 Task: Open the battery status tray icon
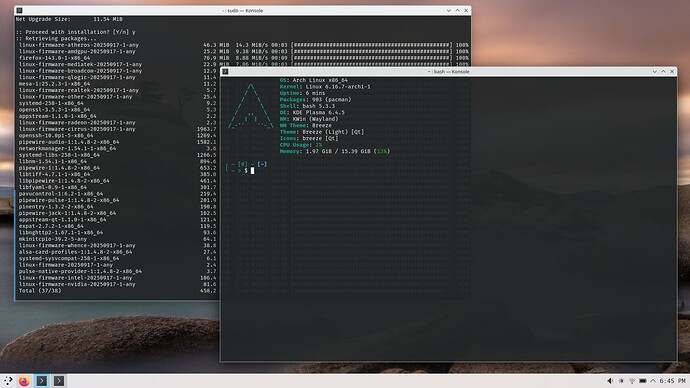(x=643, y=381)
